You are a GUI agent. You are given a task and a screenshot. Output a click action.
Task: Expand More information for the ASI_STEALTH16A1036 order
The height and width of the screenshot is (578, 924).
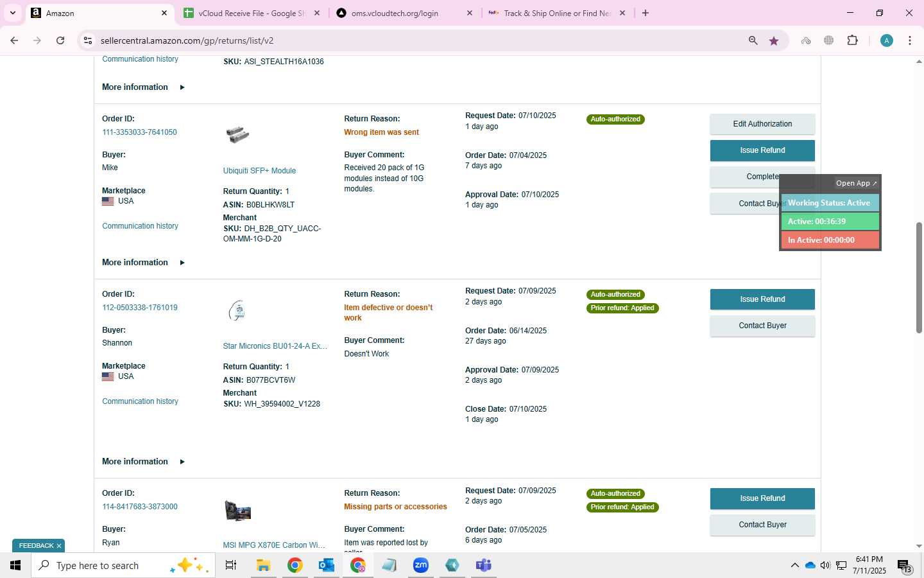point(143,87)
